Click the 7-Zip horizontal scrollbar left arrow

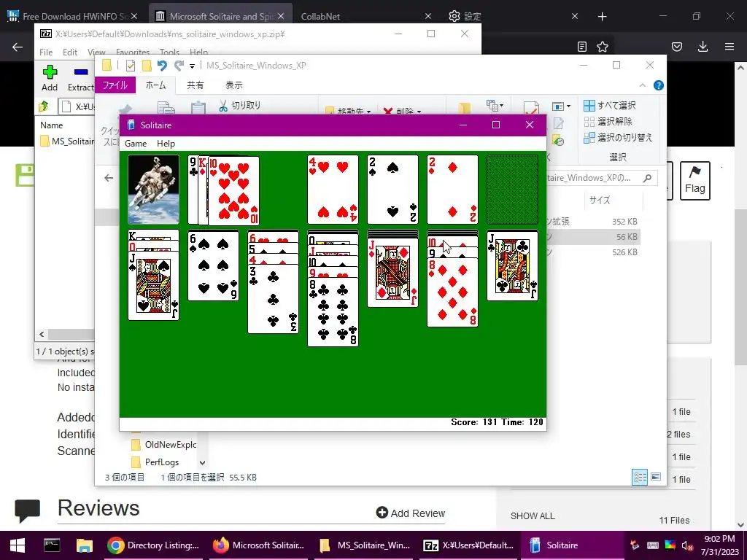(42, 334)
